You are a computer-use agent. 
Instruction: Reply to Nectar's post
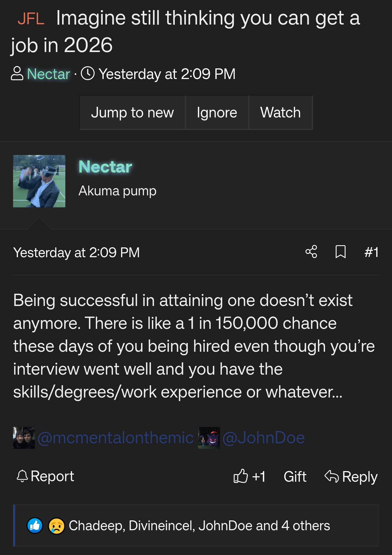(x=360, y=476)
